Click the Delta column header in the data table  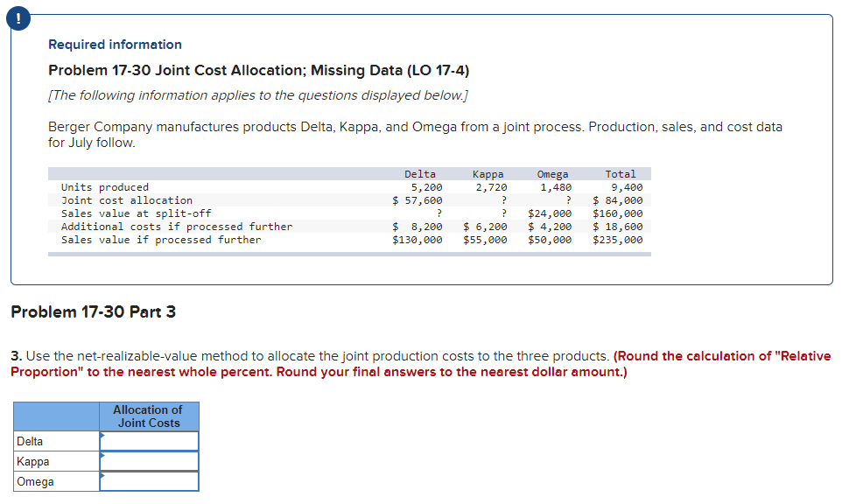point(420,173)
